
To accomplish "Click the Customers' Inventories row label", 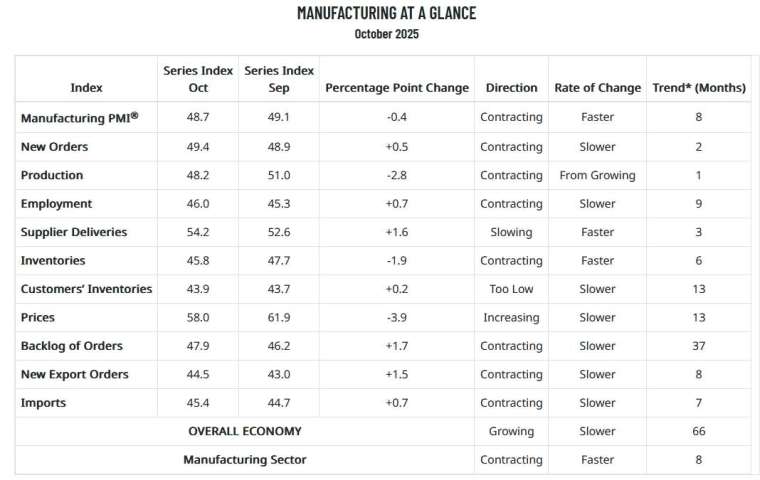I will (x=87, y=289).
